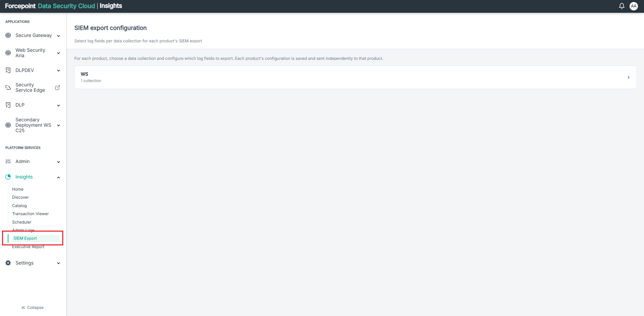Click the WS product name
The image size is (644, 316).
[x=84, y=74]
